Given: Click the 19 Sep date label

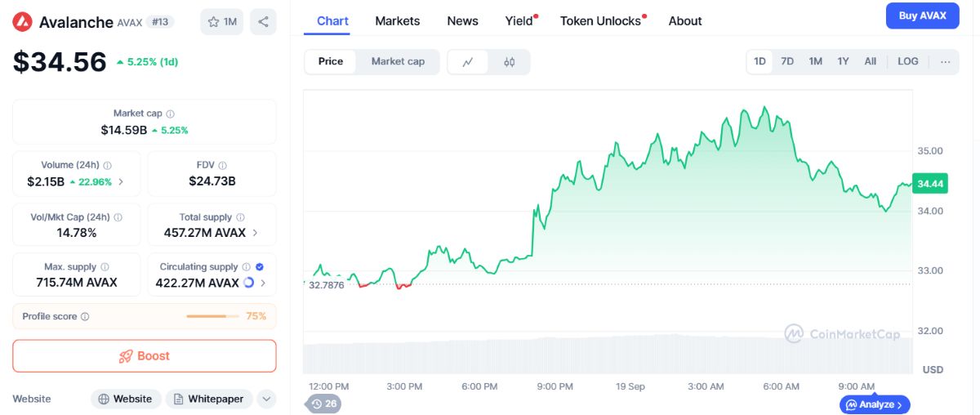Looking at the screenshot, I should [632, 386].
